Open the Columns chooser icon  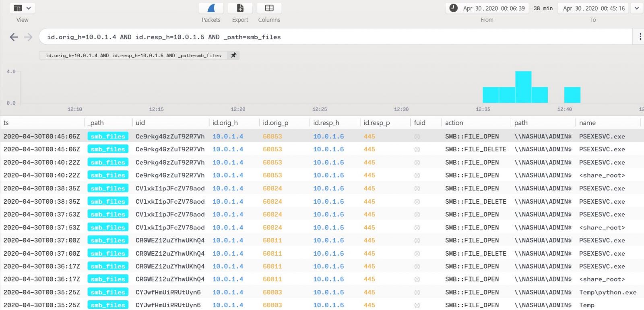point(269,8)
